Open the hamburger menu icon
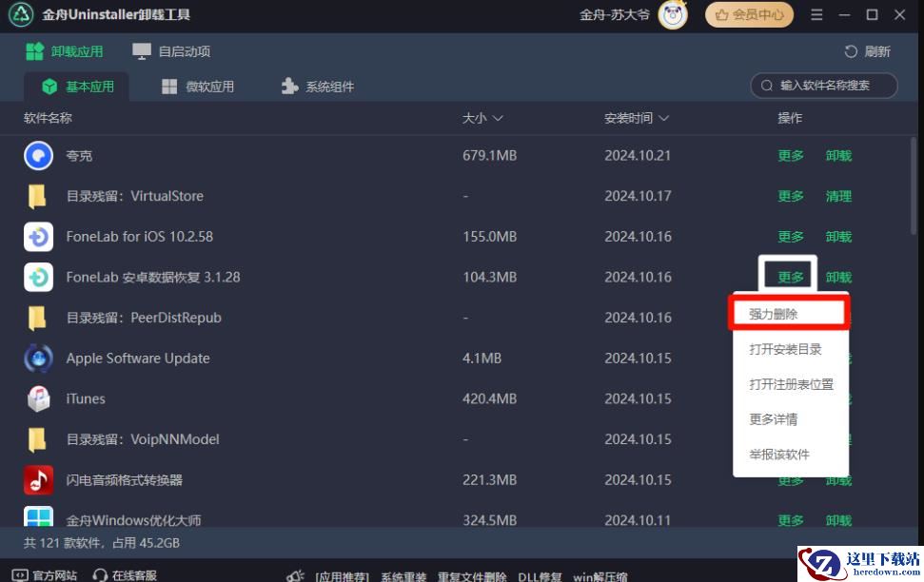Image resolution: width=924 pixels, height=582 pixels. (x=816, y=14)
